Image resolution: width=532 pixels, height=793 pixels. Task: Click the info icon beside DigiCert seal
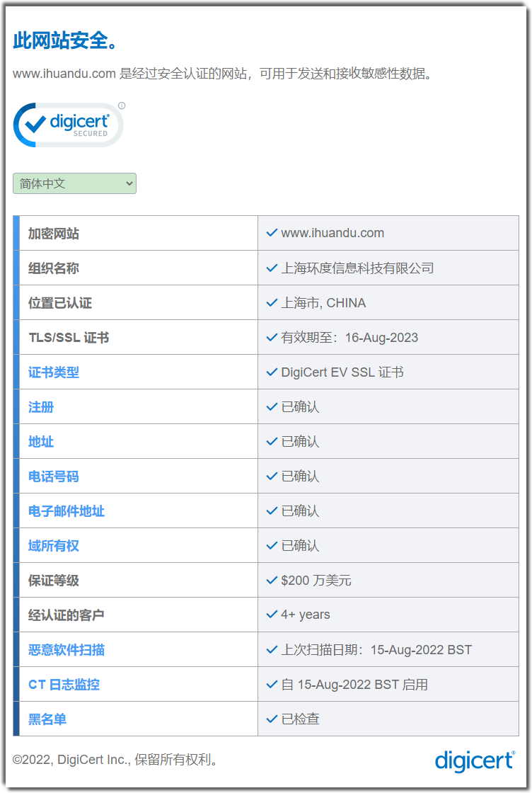(x=122, y=105)
